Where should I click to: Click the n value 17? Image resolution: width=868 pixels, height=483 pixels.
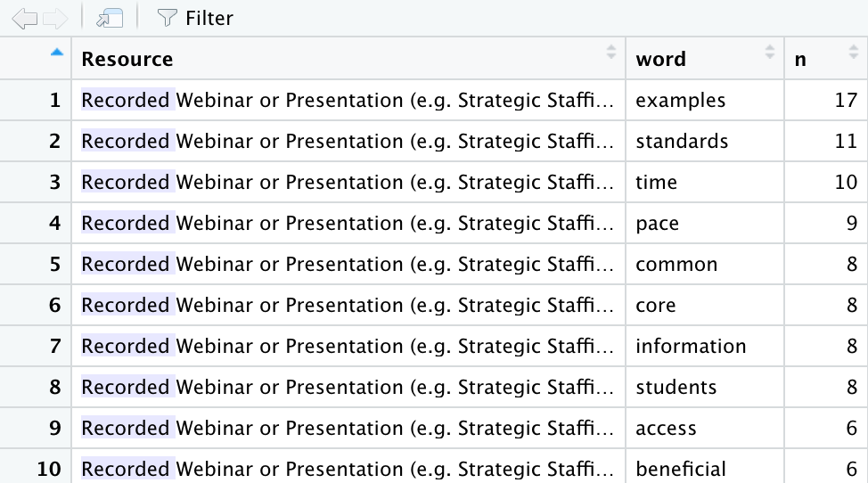click(x=826, y=100)
